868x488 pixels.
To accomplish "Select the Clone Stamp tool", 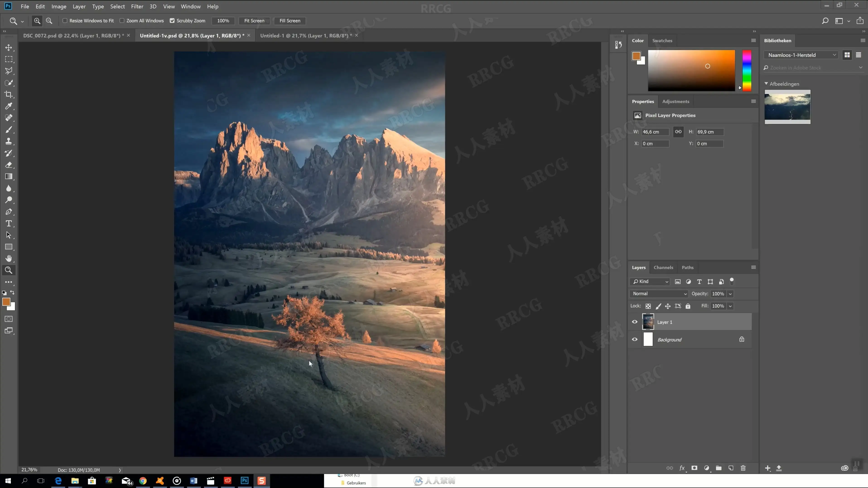I will click(x=9, y=141).
